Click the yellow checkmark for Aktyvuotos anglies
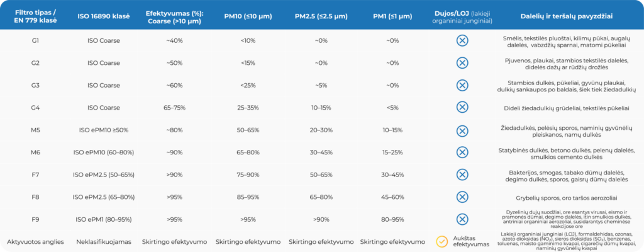644x252 pixels. tap(441, 241)
